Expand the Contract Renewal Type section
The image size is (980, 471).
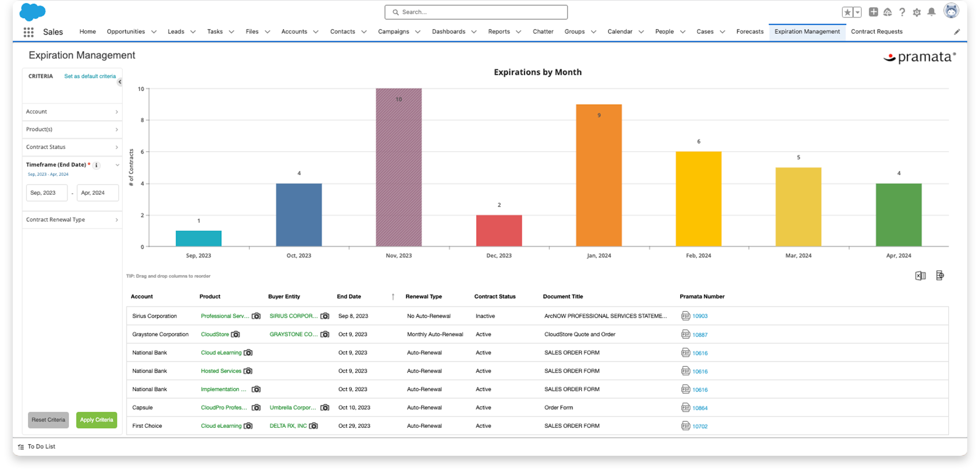pos(72,220)
